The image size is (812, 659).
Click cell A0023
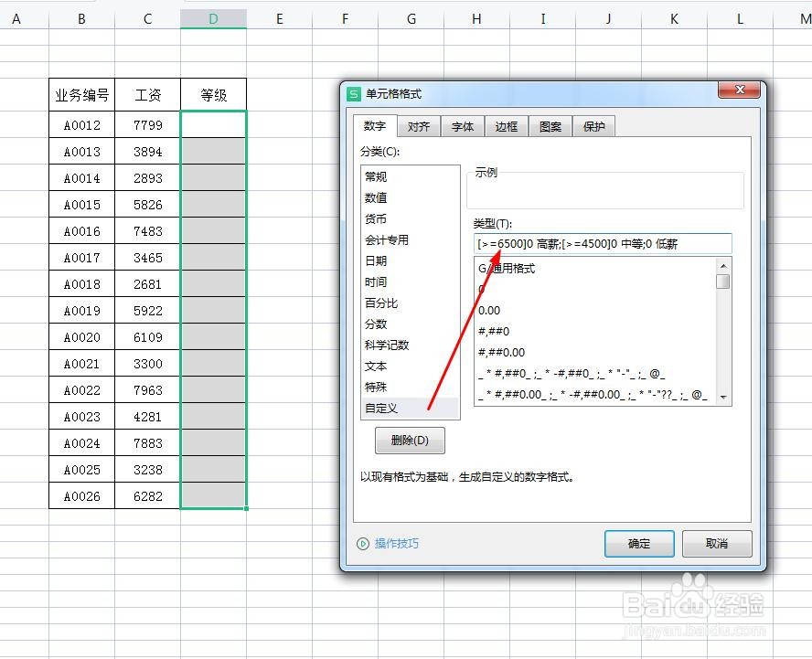(x=81, y=417)
